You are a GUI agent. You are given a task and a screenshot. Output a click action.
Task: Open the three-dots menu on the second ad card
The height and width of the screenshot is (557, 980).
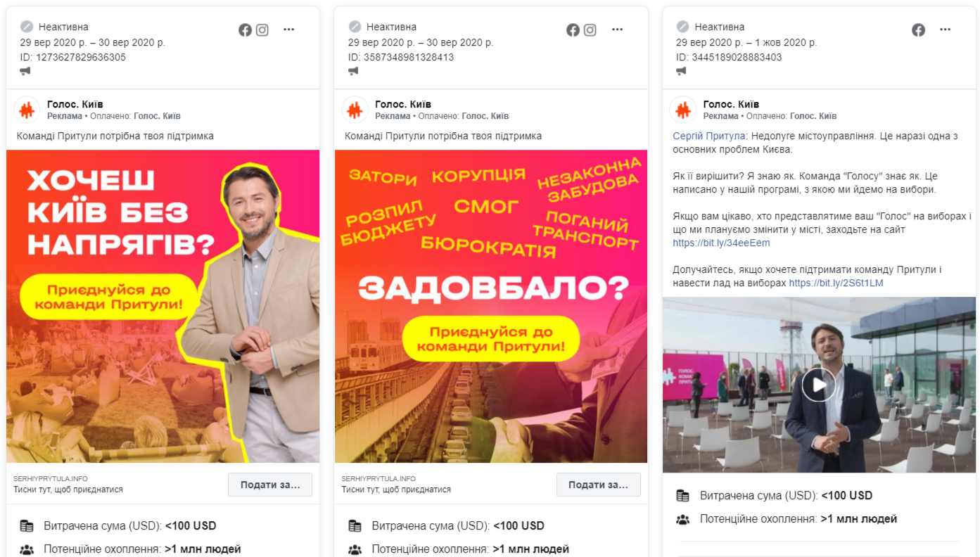coord(617,30)
